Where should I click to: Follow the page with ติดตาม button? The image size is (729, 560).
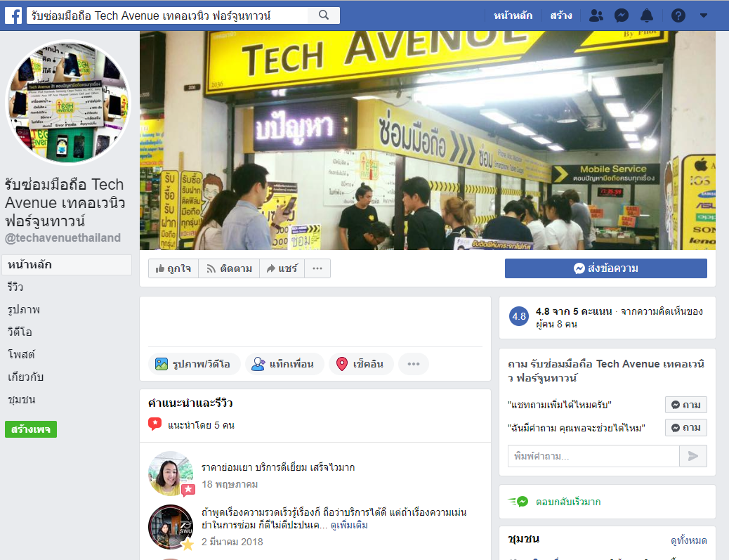229,268
